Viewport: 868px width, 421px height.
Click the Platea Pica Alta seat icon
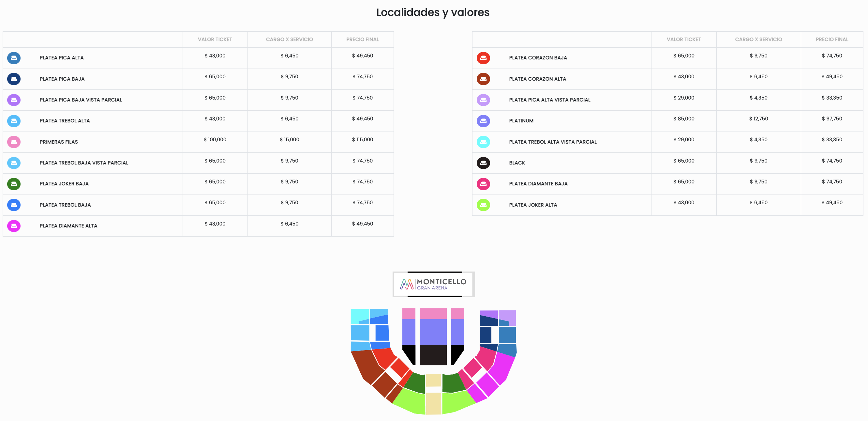tap(14, 58)
